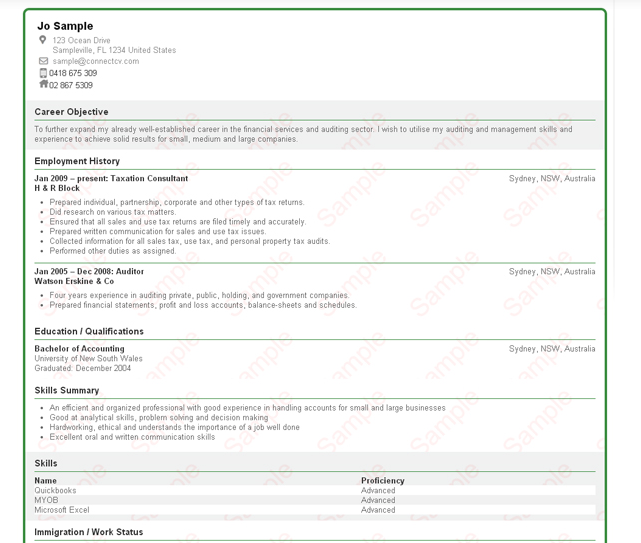Click the Name column header in Skills

45,481
